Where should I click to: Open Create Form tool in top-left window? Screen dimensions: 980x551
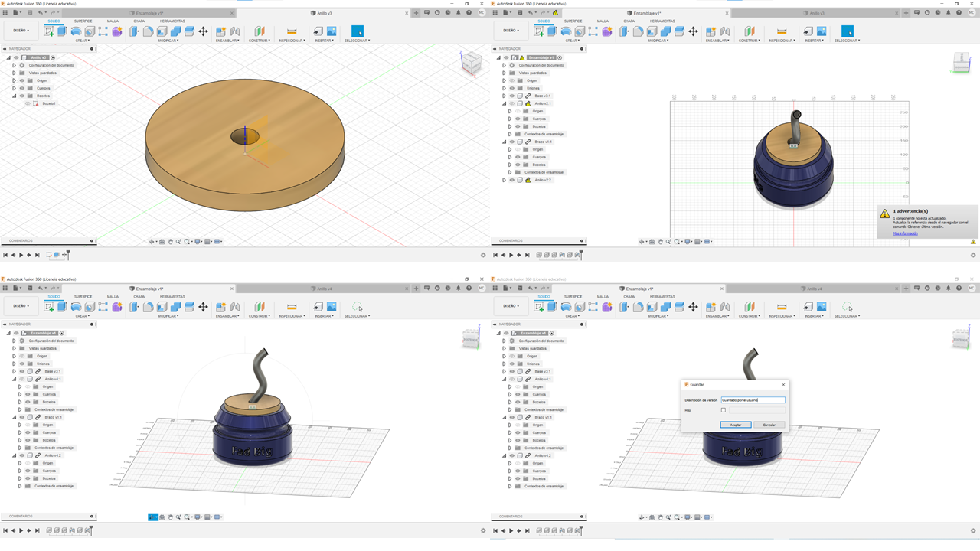click(117, 31)
